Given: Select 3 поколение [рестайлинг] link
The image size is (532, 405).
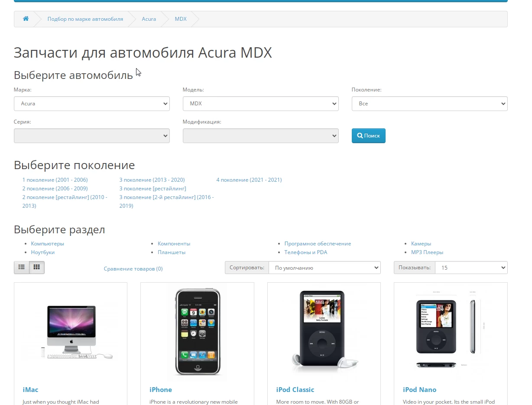Looking at the screenshot, I should pos(153,189).
